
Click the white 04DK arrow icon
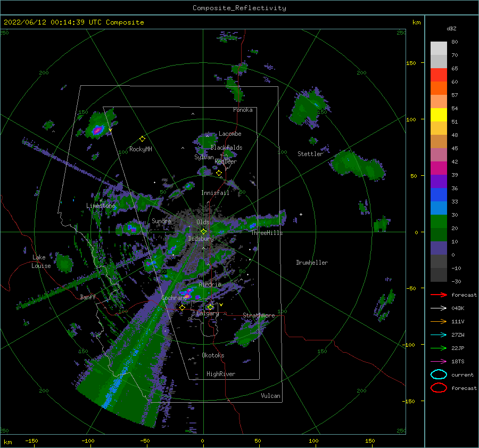pos(439,308)
